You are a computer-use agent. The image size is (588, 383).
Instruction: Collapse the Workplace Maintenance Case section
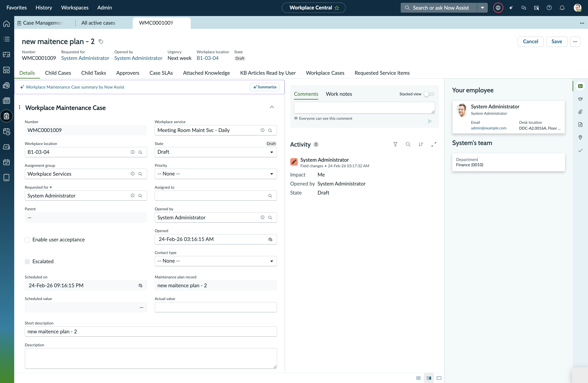pos(272,107)
